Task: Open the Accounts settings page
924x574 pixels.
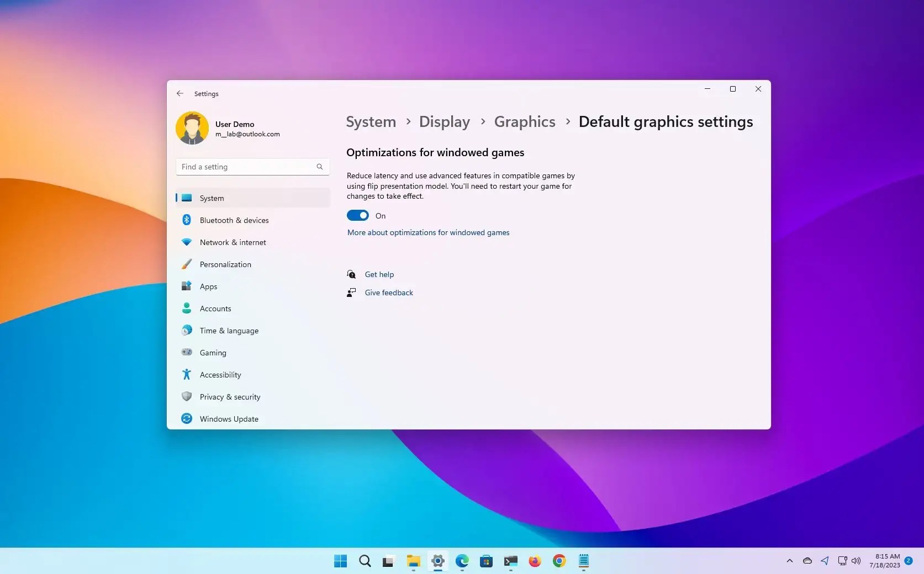Action: coord(215,308)
